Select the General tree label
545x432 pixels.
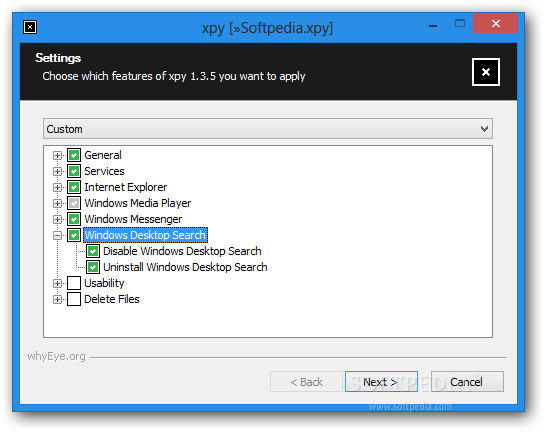103,155
